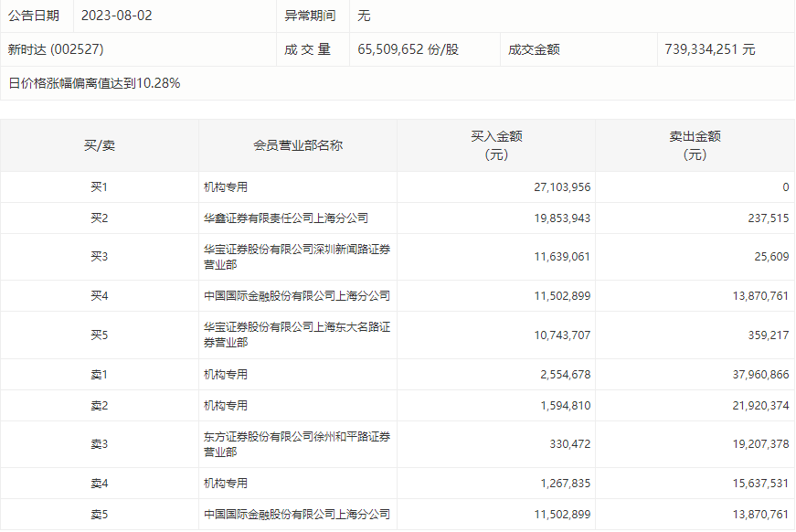Select row label 买2
The width and height of the screenshot is (796, 532).
tap(100, 218)
